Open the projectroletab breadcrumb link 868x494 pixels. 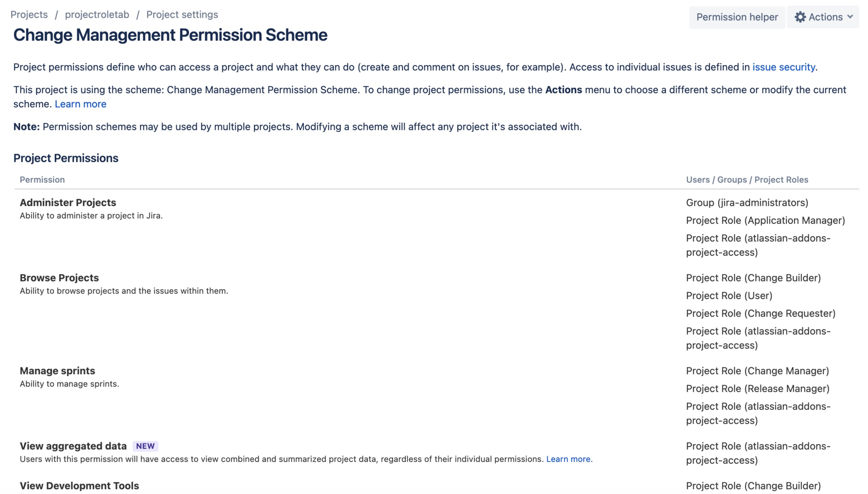97,15
